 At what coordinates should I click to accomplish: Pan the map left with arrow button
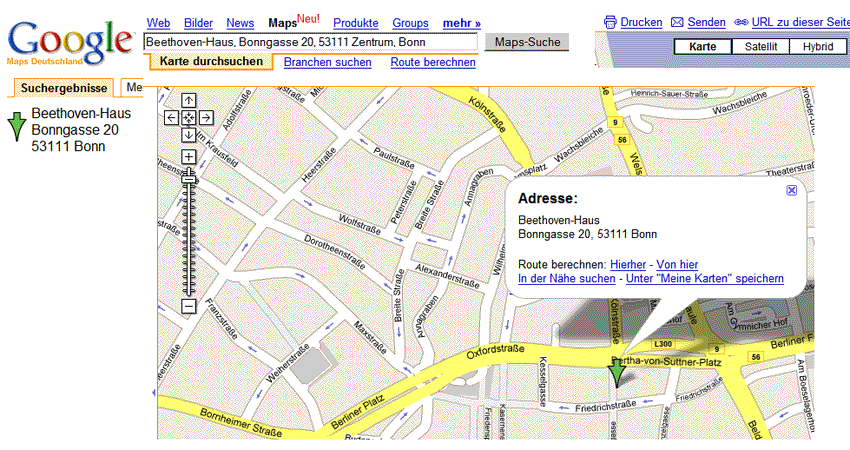coord(171,118)
